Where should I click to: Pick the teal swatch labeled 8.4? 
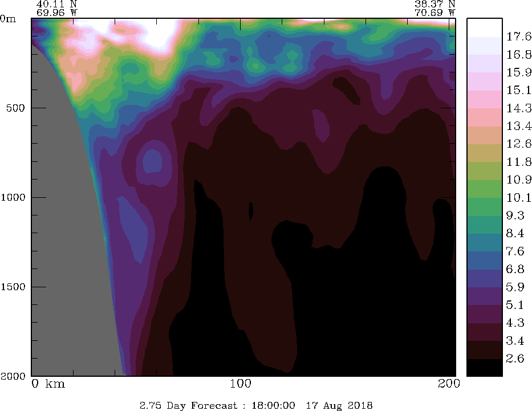pyautogui.click(x=485, y=225)
